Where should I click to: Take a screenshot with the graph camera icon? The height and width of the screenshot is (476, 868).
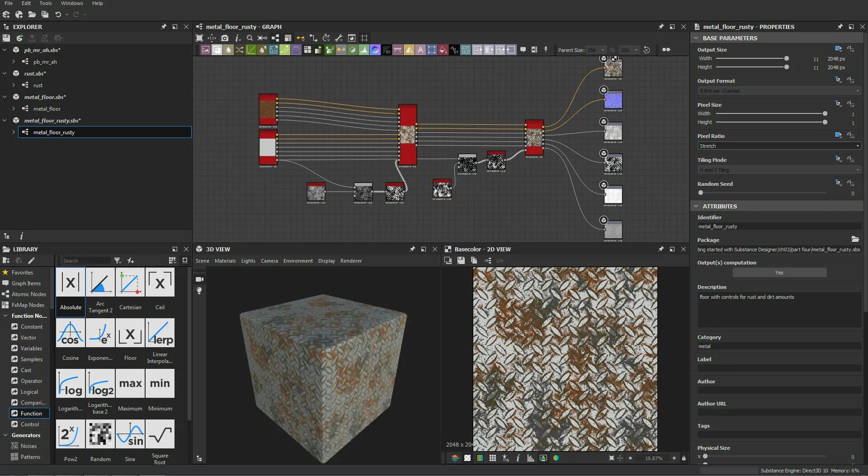(x=225, y=38)
